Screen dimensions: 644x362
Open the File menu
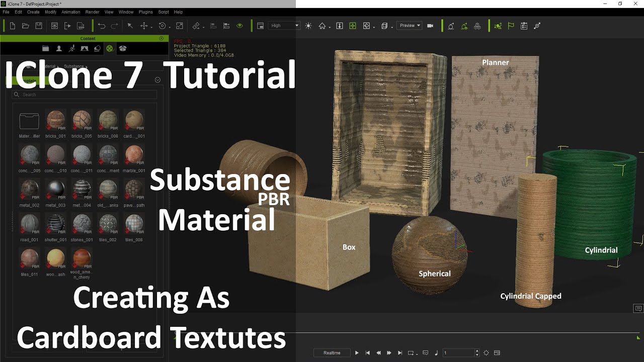6,12
